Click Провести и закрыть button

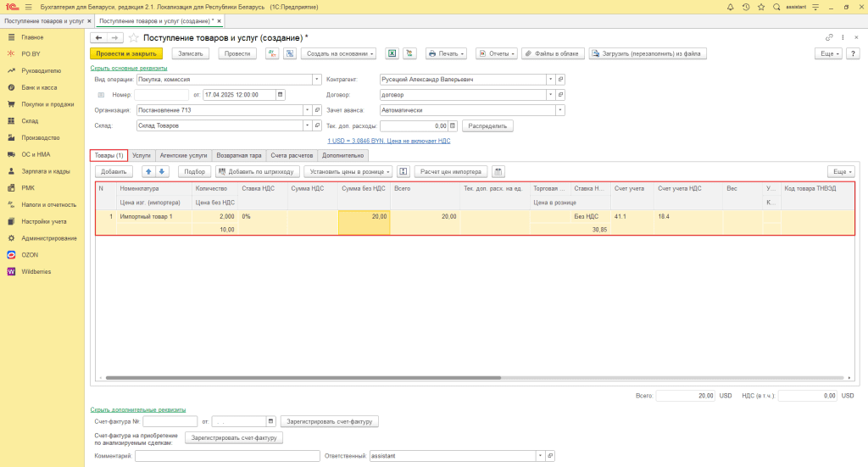point(126,53)
